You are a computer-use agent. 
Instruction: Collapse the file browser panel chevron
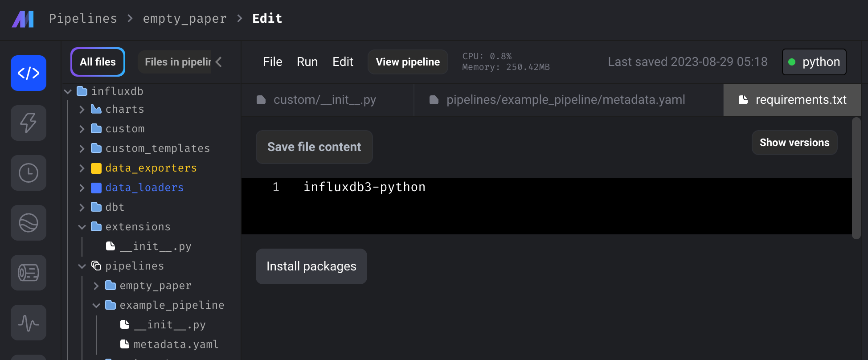(219, 62)
